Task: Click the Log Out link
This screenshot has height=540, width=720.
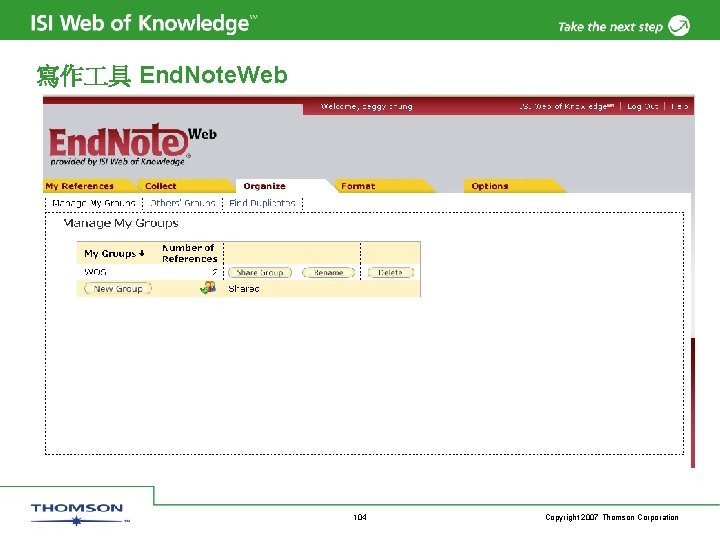Action: point(642,107)
